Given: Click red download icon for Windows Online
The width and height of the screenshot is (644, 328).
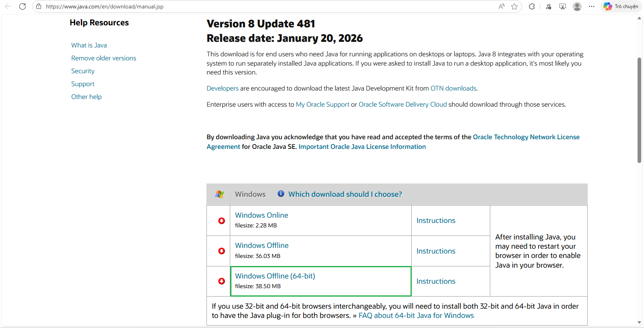Looking at the screenshot, I should pyautogui.click(x=221, y=221).
